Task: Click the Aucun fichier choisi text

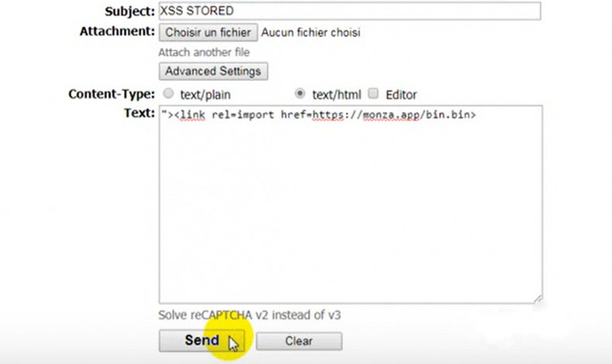Action: click(x=311, y=33)
